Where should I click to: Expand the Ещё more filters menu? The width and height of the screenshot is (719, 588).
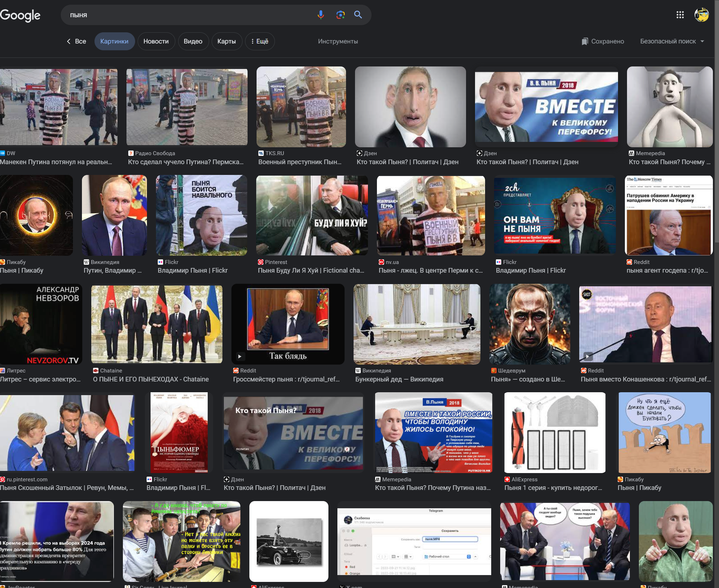coord(260,41)
